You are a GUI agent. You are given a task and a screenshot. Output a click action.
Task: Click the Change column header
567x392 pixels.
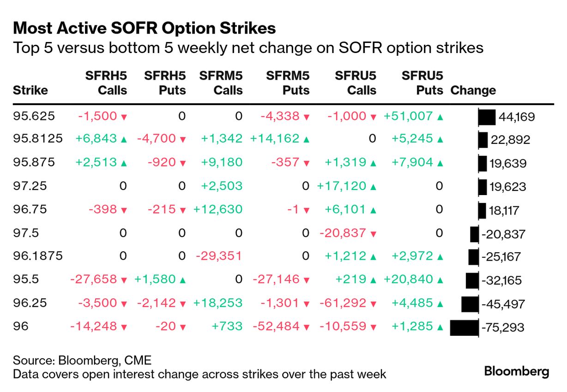(473, 90)
